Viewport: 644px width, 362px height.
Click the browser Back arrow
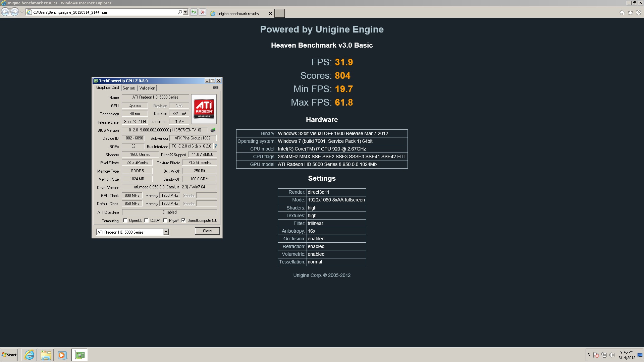pyautogui.click(x=5, y=12)
